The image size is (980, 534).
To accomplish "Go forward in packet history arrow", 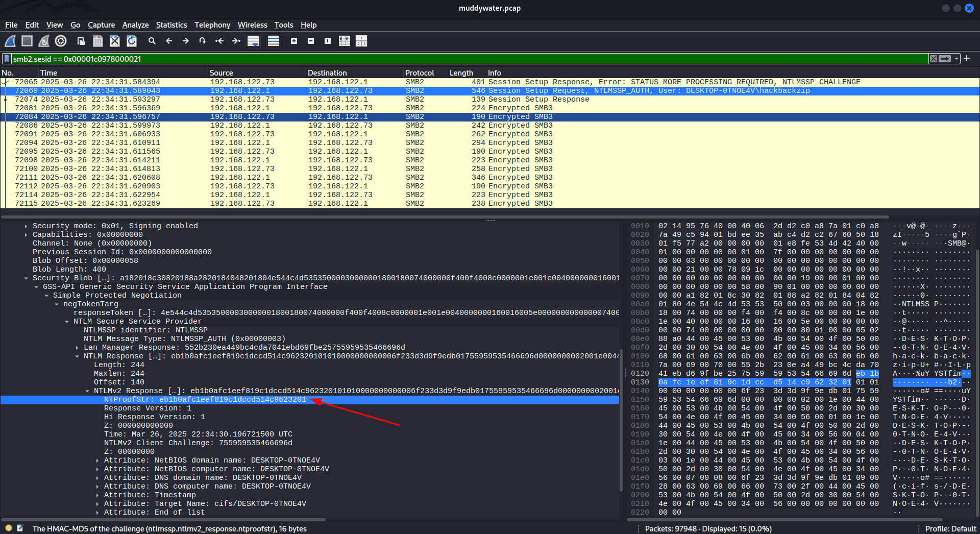I will 186,41.
